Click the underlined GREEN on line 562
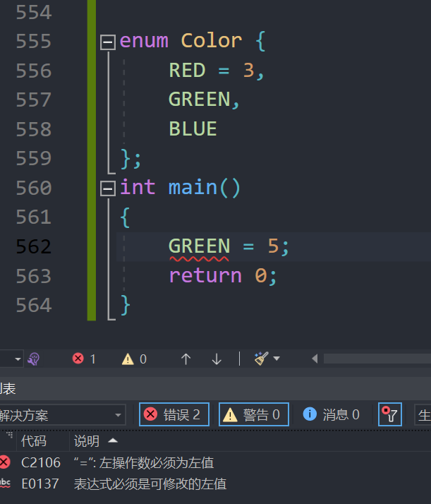Image resolution: width=431 pixels, height=504 pixels. 199,246
